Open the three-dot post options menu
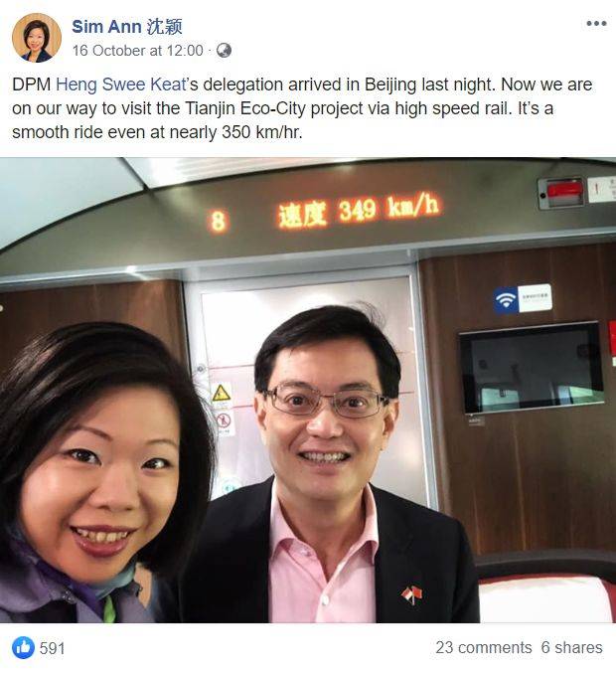The image size is (616, 673). [x=596, y=24]
